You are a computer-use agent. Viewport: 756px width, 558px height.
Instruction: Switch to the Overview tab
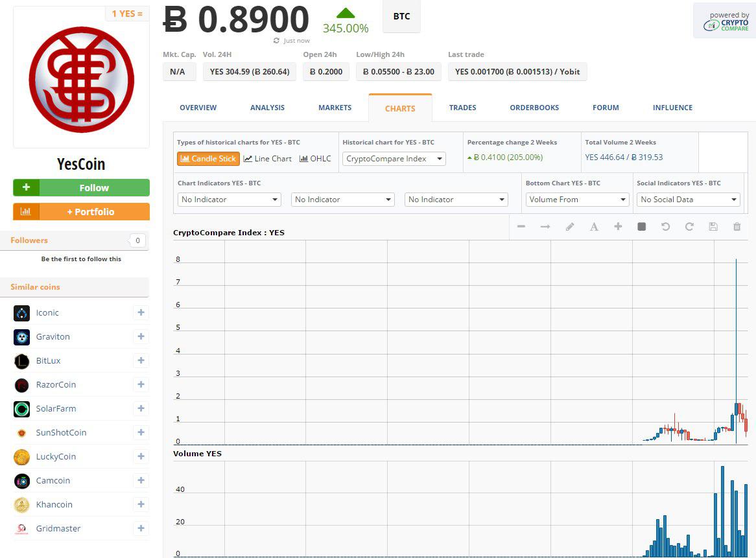(x=198, y=108)
